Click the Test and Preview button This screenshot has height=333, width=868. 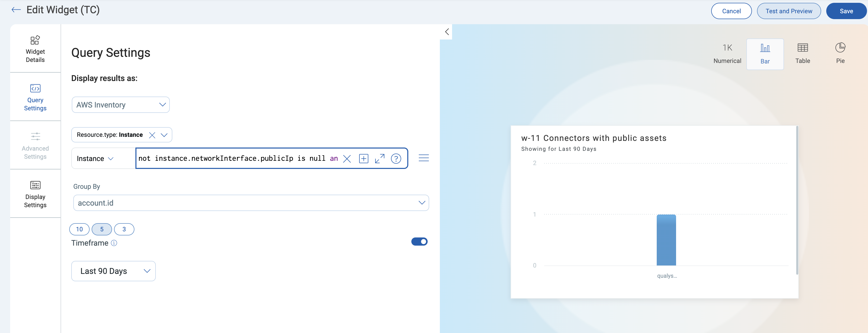click(x=789, y=11)
